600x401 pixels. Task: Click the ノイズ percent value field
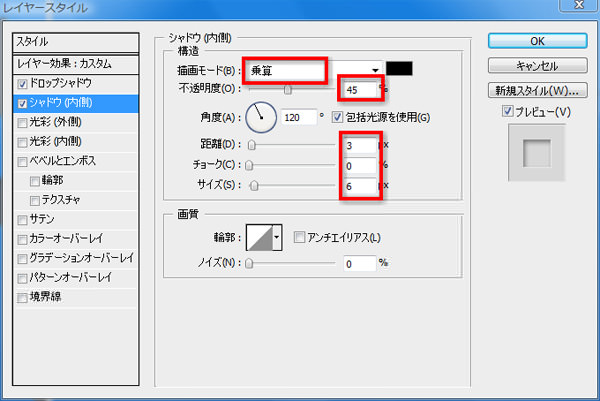coord(360,264)
